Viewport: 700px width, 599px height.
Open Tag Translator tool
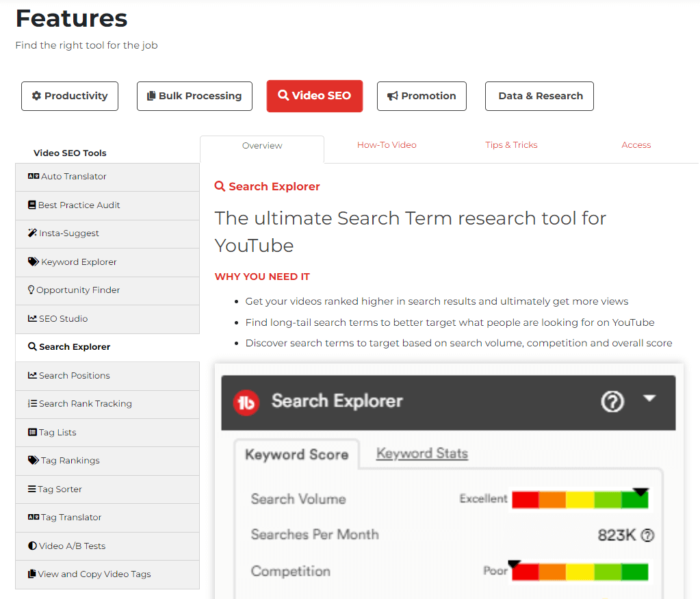(107, 518)
